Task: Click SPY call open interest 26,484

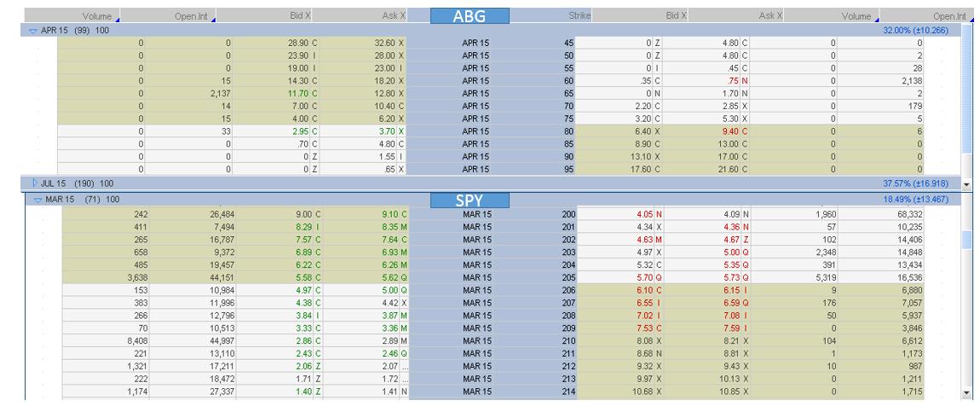Action: (222, 214)
